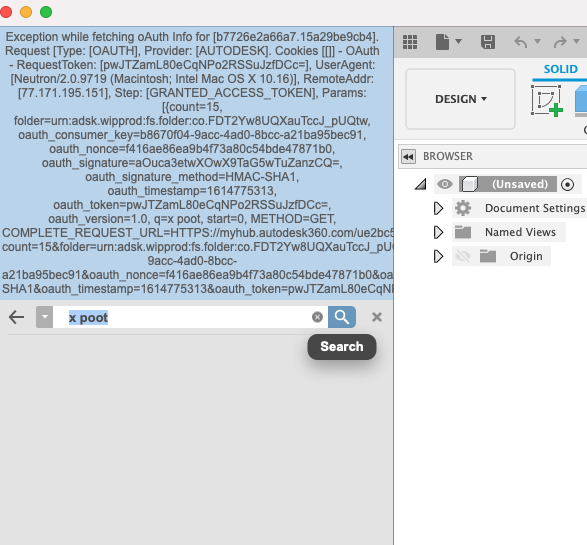Click the Named Views folder icon
The width and height of the screenshot is (587, 545).
point(463,232)
